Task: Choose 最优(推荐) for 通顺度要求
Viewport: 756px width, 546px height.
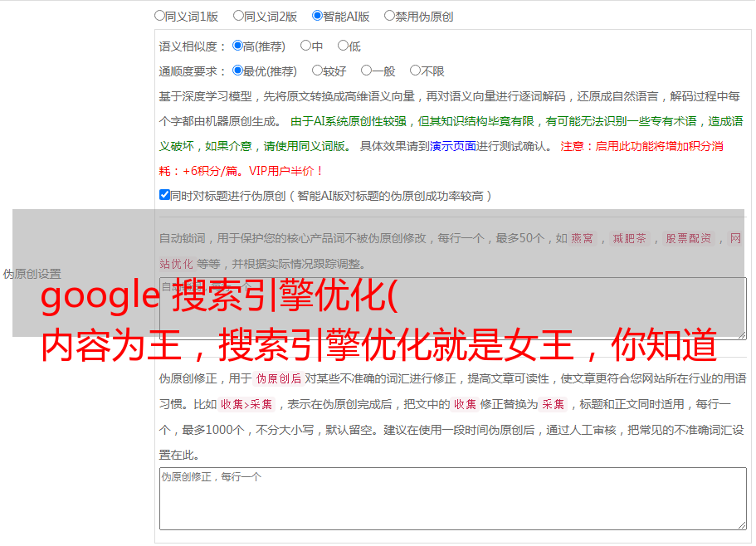Action: tap(238, 71)
